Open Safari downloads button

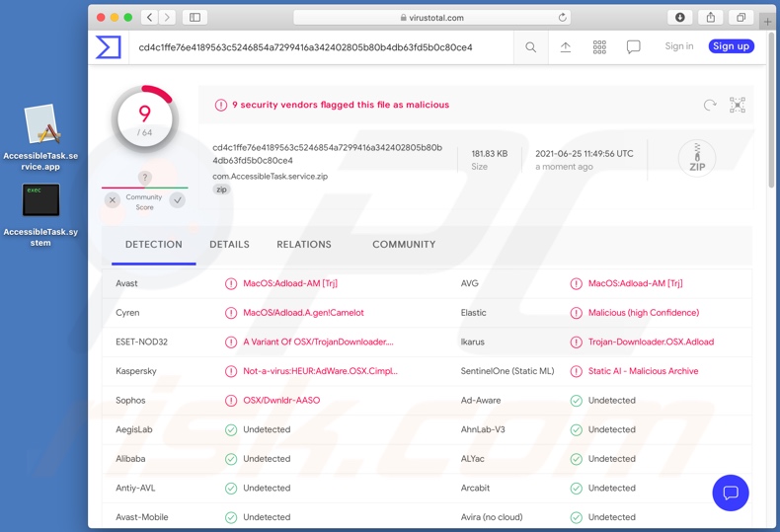point(680,18)
